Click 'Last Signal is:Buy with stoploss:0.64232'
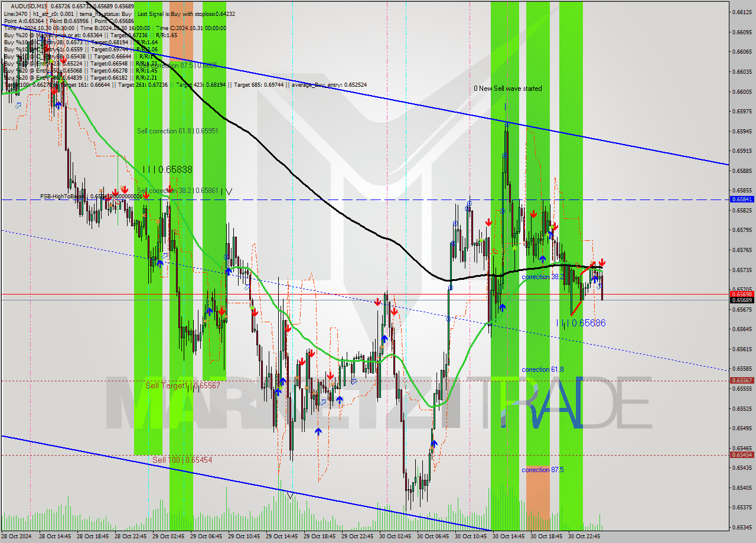The width and height of the screenshot is (756, 543). [186, 14]
